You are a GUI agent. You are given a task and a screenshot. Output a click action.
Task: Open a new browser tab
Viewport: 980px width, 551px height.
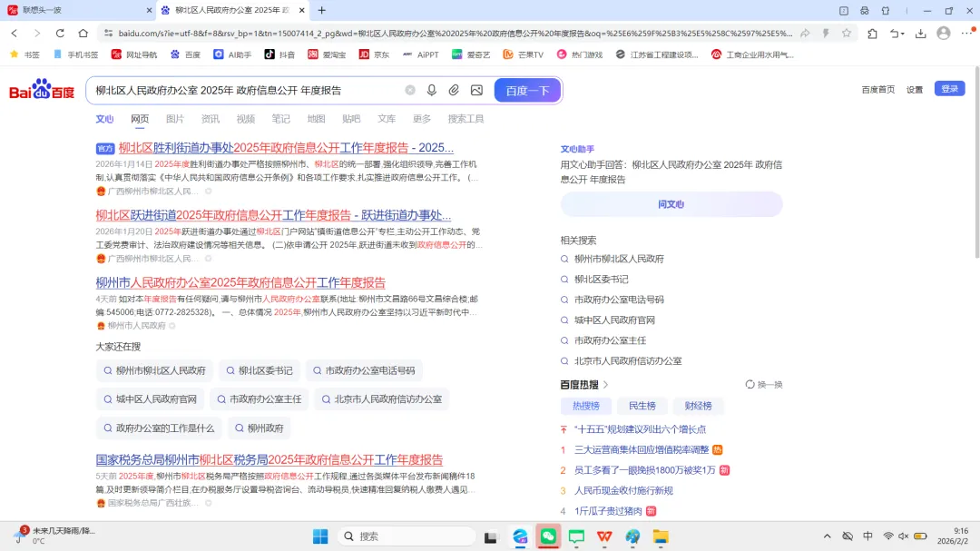322,10
